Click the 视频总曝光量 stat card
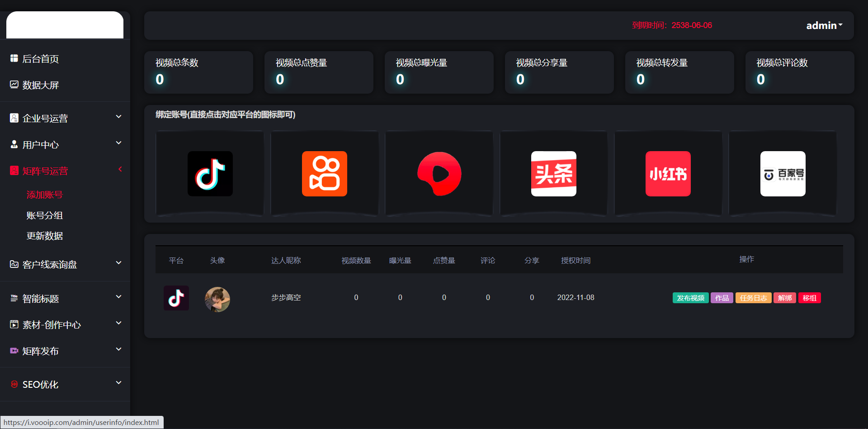This screenshot has width=868, height=429. [x=439, y=72]
